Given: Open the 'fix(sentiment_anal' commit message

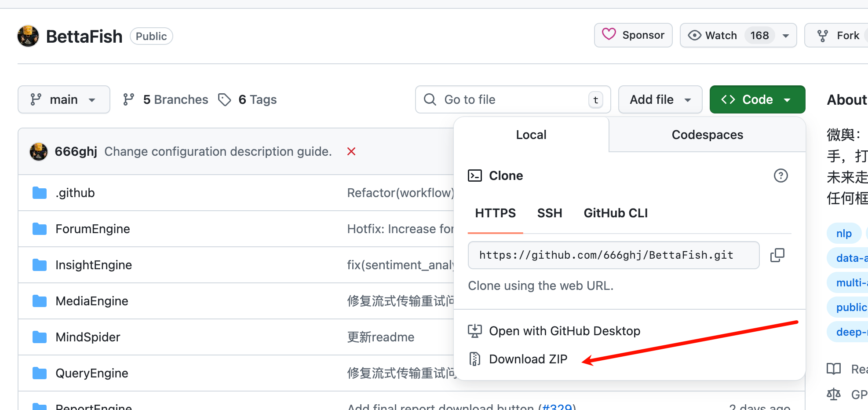Looking at the screenshot, I should pyautogui.click(x=400, y=265).
